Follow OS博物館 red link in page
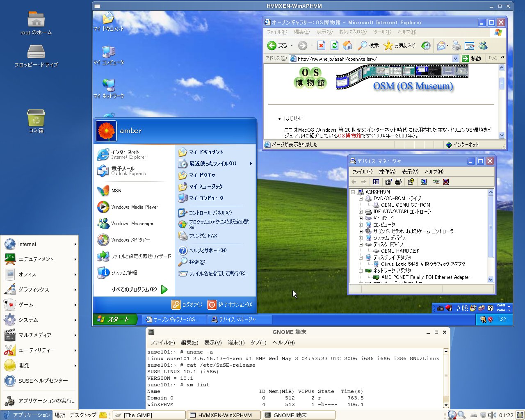Screen dimensions: 525x420 [349, 136]
